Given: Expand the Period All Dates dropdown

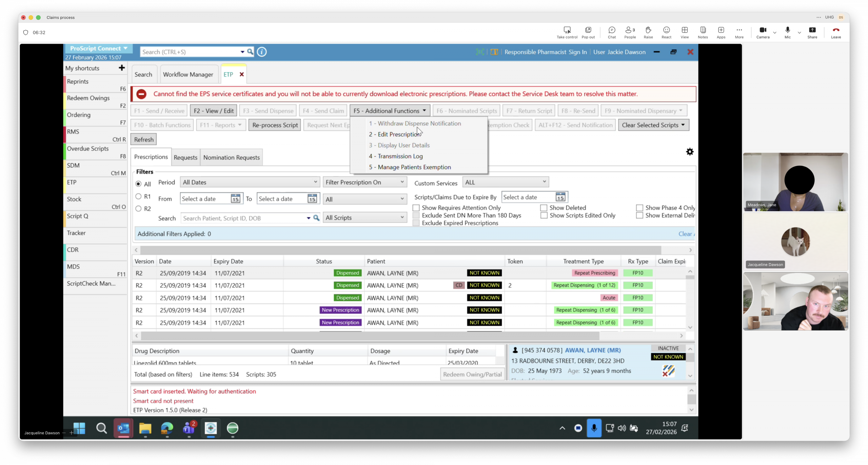Looking at the screenshot, I should (x=250, y=182).
